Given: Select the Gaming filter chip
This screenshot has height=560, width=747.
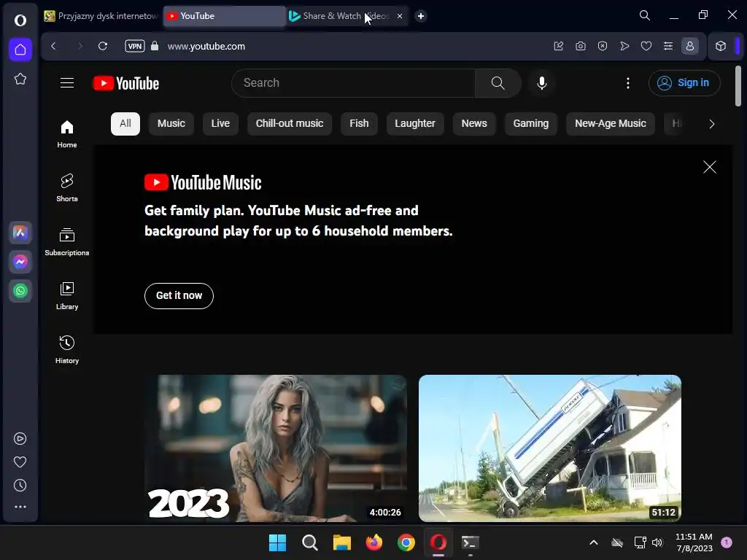Looking at the screenshot, I should click(531, 124).
